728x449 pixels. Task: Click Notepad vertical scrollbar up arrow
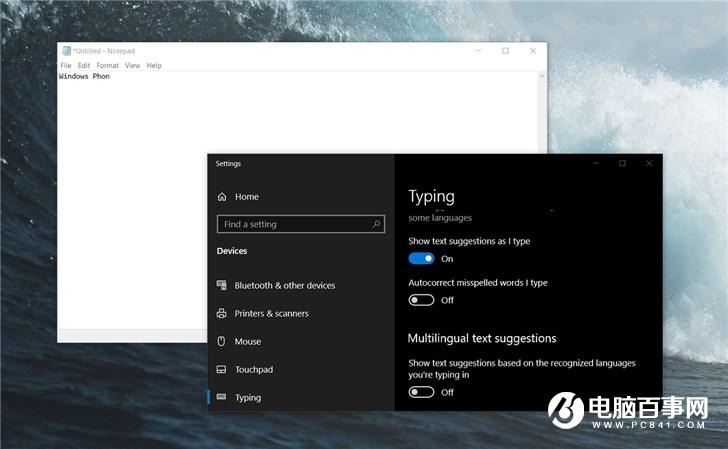(x=542, y=76)
